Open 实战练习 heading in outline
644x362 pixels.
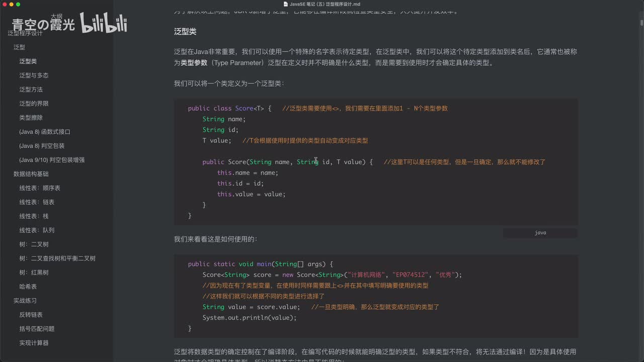(x=25, y=301)
